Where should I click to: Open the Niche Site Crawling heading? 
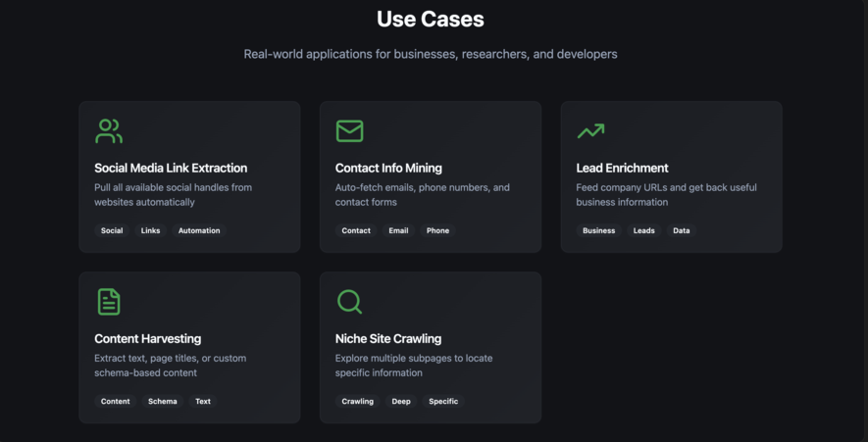pos(388,338)
